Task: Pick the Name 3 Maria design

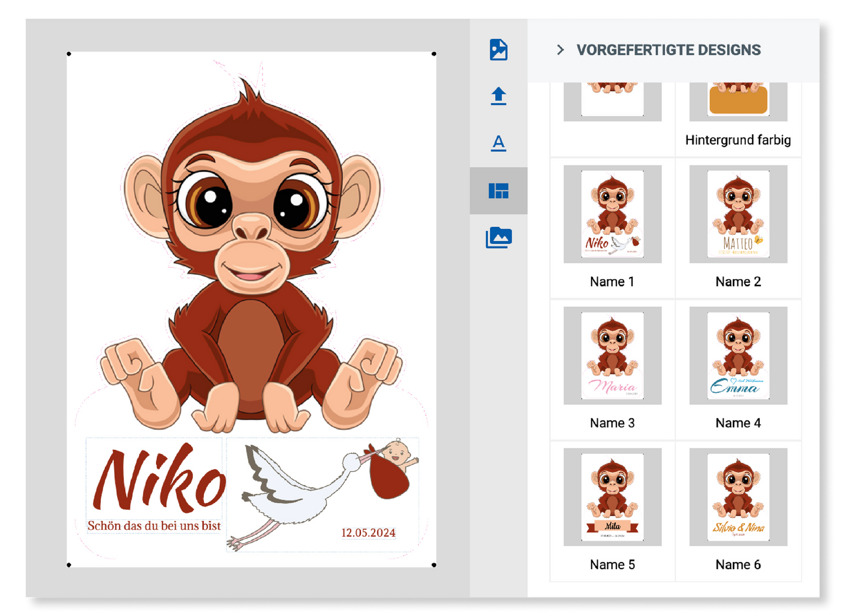Action: [612, 356]
